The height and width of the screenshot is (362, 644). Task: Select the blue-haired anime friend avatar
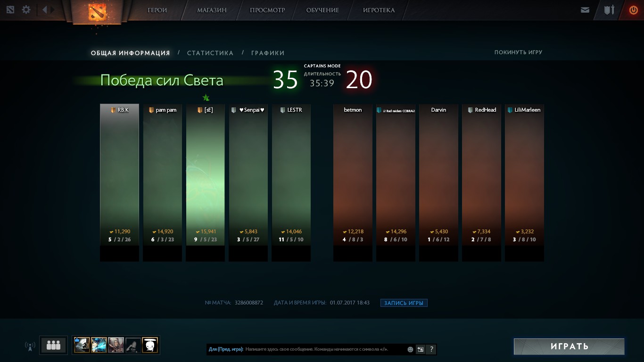click(99, 345)
